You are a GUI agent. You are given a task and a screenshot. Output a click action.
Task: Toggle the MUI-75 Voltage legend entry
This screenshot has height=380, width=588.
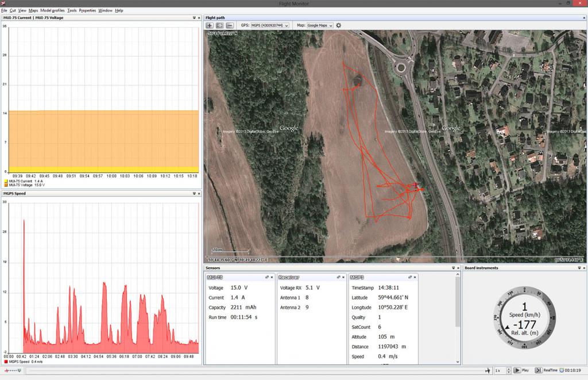[22, 185]
